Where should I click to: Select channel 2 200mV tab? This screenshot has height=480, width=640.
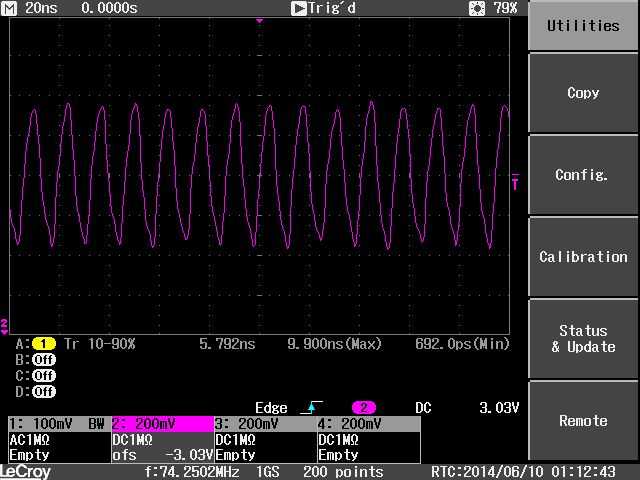click(162, 424)
